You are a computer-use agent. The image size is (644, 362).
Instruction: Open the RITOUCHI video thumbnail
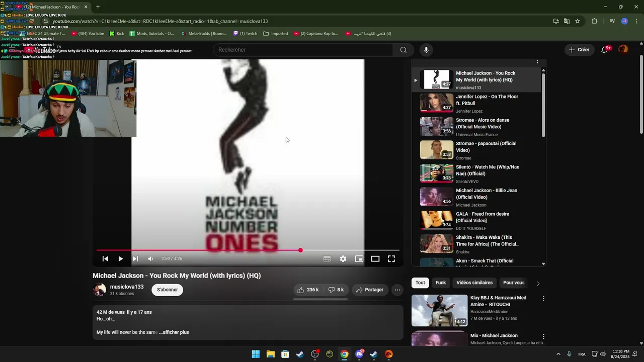pyautogui.click(x=439, y=310)
